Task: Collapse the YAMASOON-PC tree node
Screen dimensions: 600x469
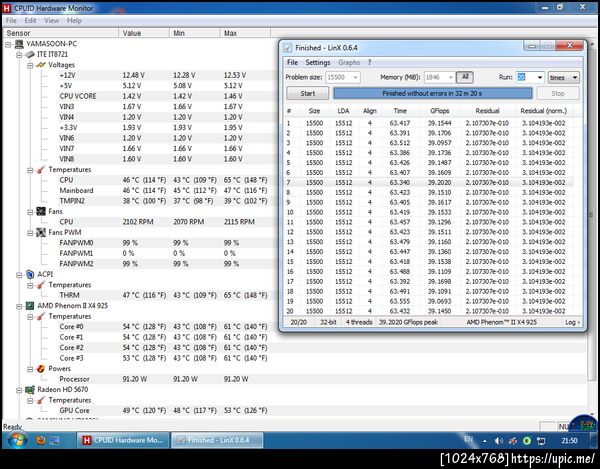Action: tap(8, 44)
